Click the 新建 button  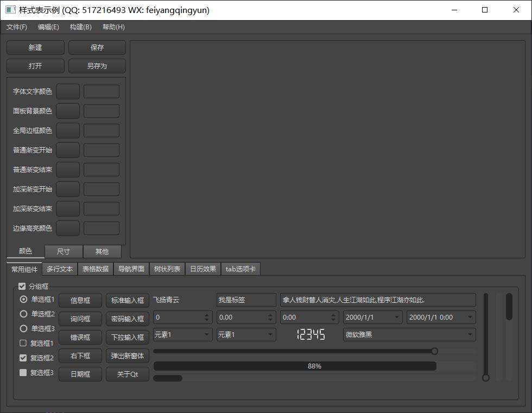[x=35, y=48]
